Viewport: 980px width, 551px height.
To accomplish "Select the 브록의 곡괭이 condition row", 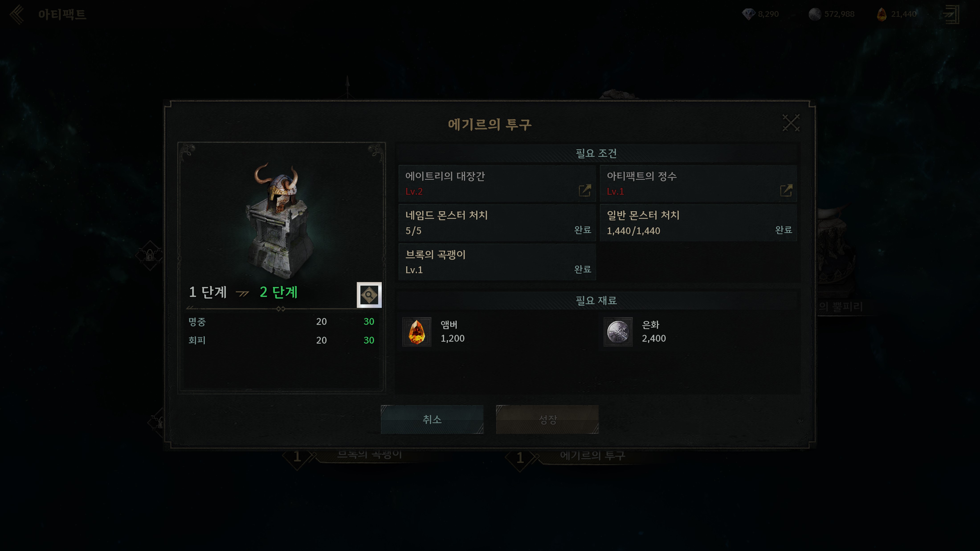I will tap(497, 262).
